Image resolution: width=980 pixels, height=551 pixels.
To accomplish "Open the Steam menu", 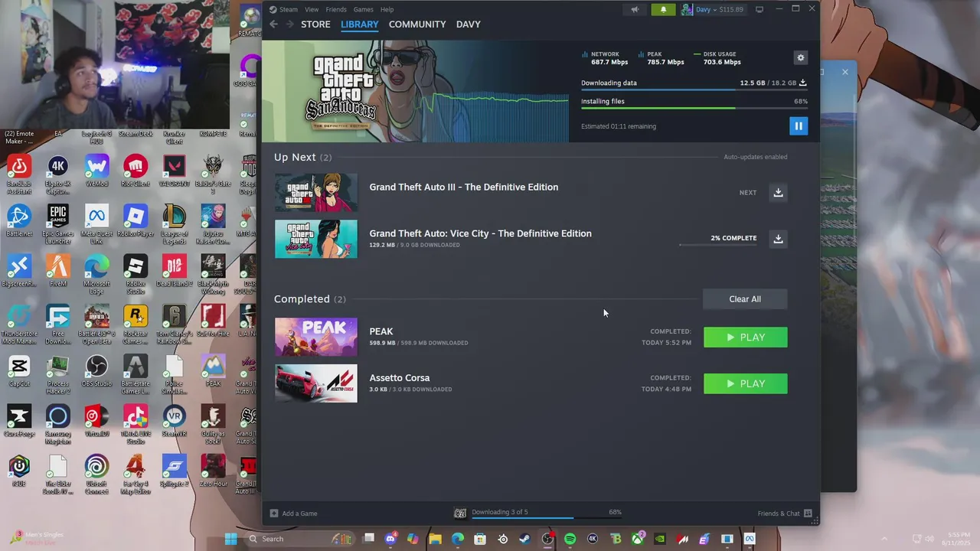I will coord(284,9).
